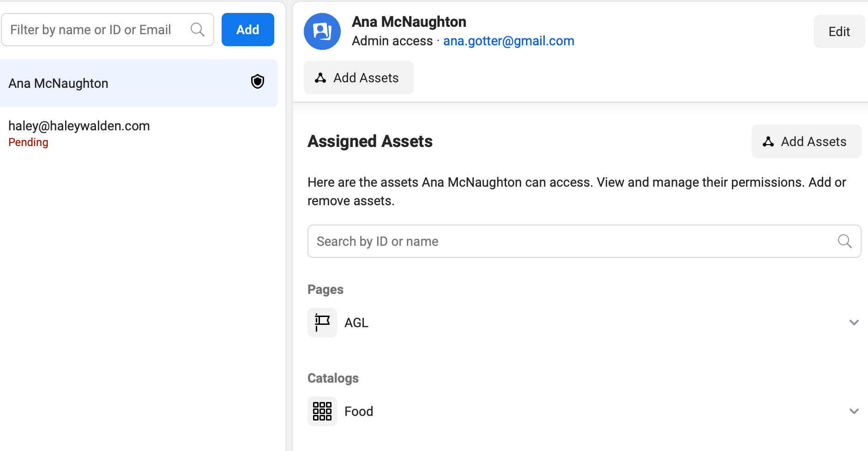Click the filter by name or ID field
868x451 pixels.
click(92, 29)
